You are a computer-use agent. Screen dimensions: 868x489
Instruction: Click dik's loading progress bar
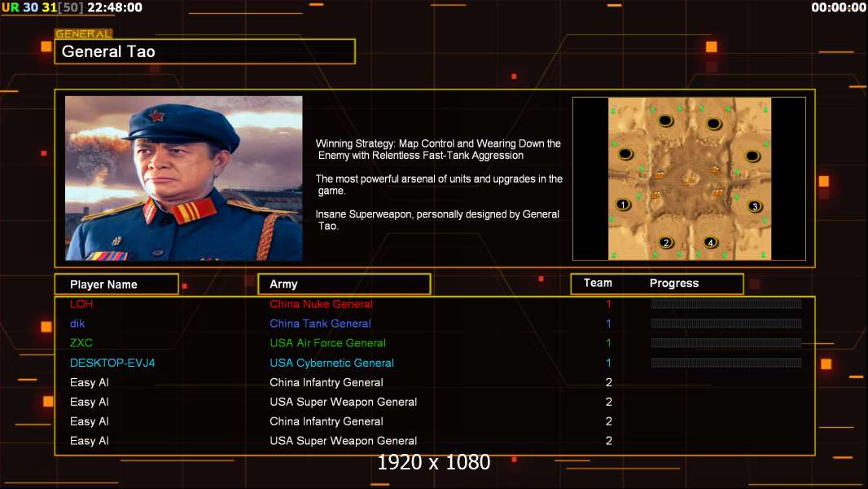click(x=726, y=324)
